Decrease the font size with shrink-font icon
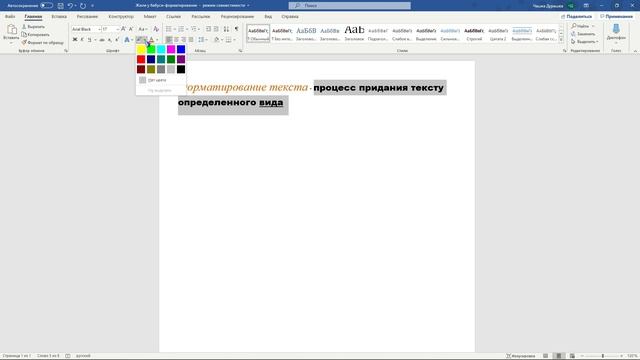The image size is (640, 360). click(x=131, y=29)
